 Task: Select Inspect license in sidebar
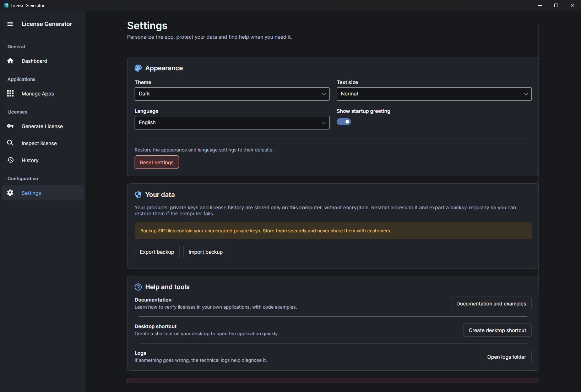pos(43,143)
